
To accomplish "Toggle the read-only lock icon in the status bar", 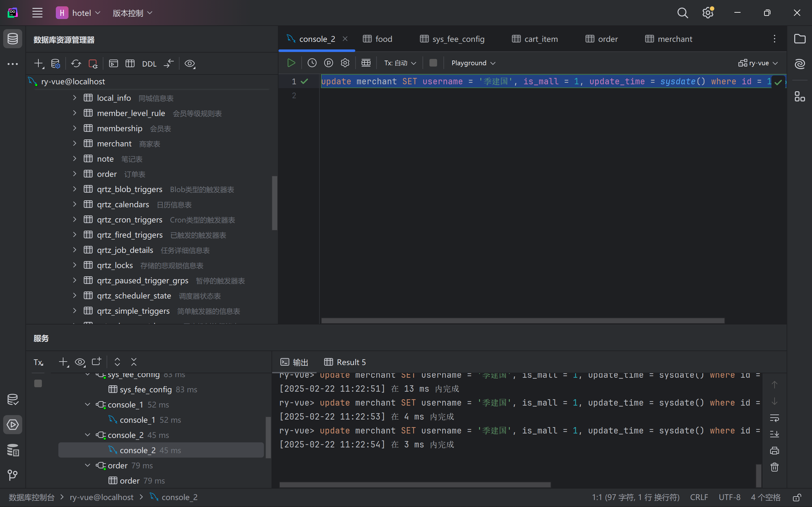I will click(797, 497).
